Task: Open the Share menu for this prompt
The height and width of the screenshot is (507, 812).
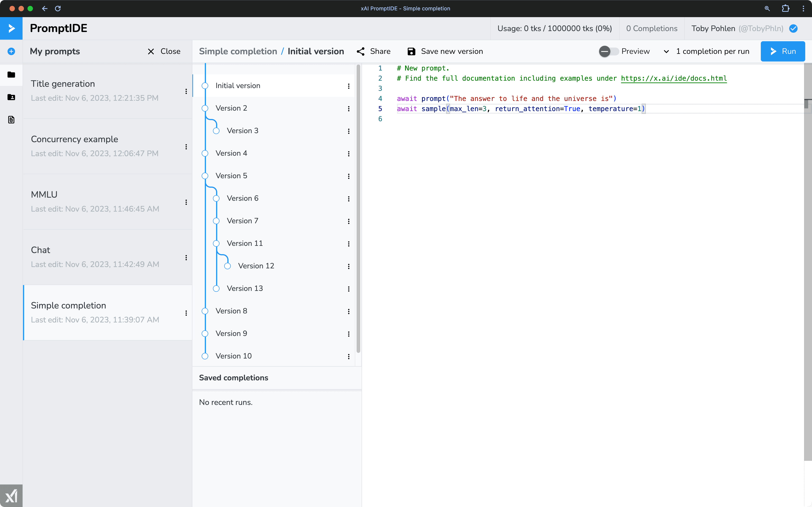Action: (x=373, y=51)
